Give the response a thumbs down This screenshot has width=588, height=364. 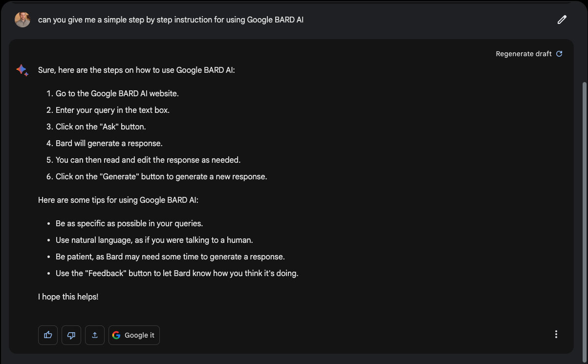coord(71,335)
